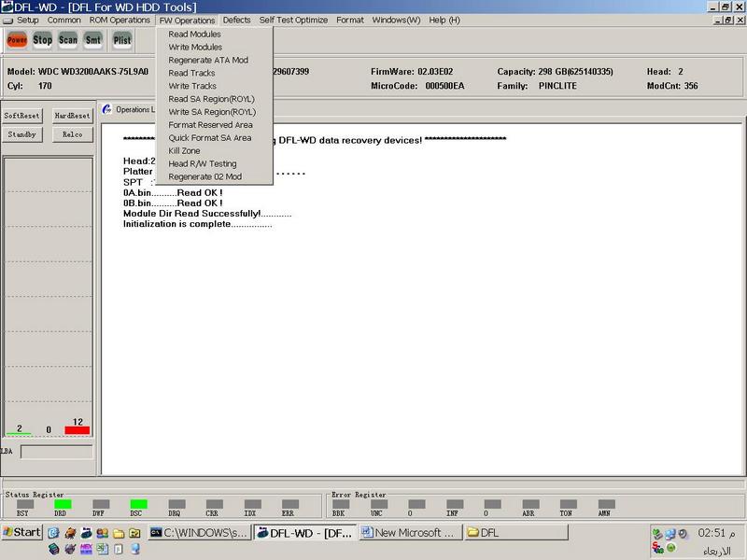Screen dimensions: 747x560
Task: Choose Write Tracks menu entry
Action: (x=215, y=86)
